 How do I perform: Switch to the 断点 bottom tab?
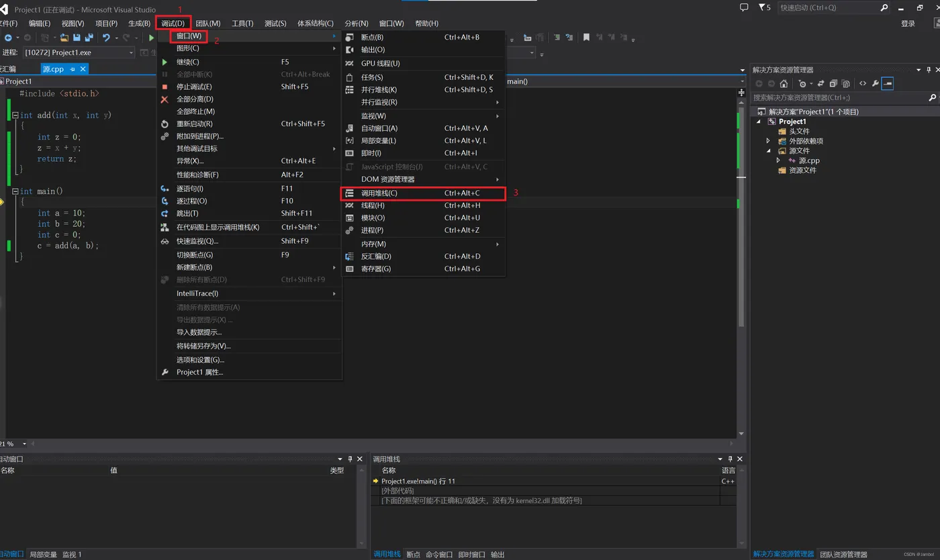414,555
